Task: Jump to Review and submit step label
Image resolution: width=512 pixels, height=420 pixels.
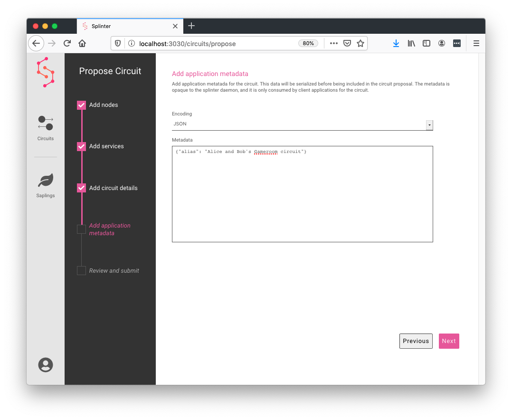Action: pyautogui.click(x=114, y=271)
